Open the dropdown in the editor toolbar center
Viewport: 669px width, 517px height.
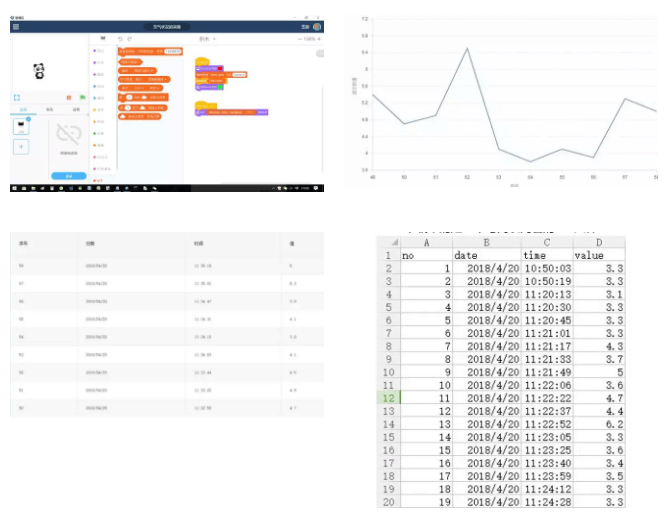[x=208, y=39]
